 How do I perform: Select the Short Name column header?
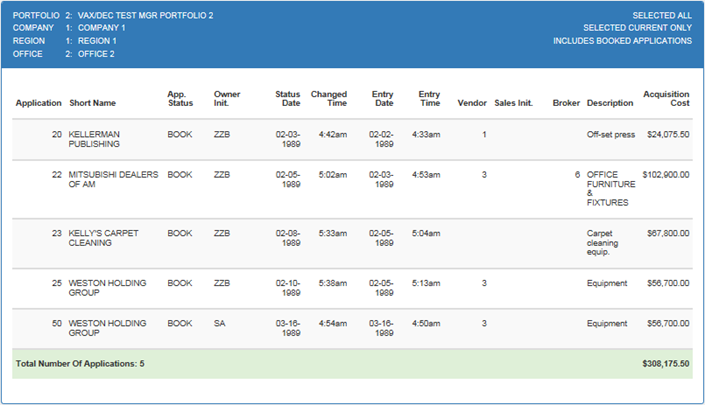click(92, 103)
